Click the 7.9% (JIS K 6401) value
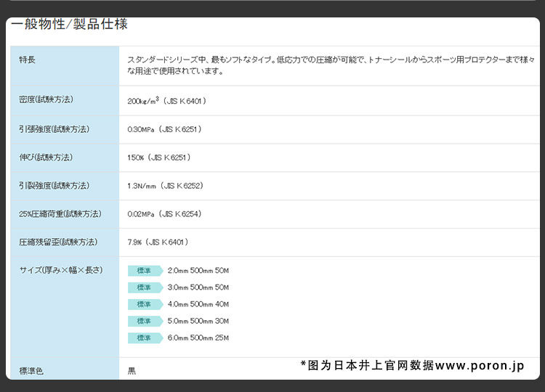The width and height of the screenshot is (545, 392). [158, 242]
